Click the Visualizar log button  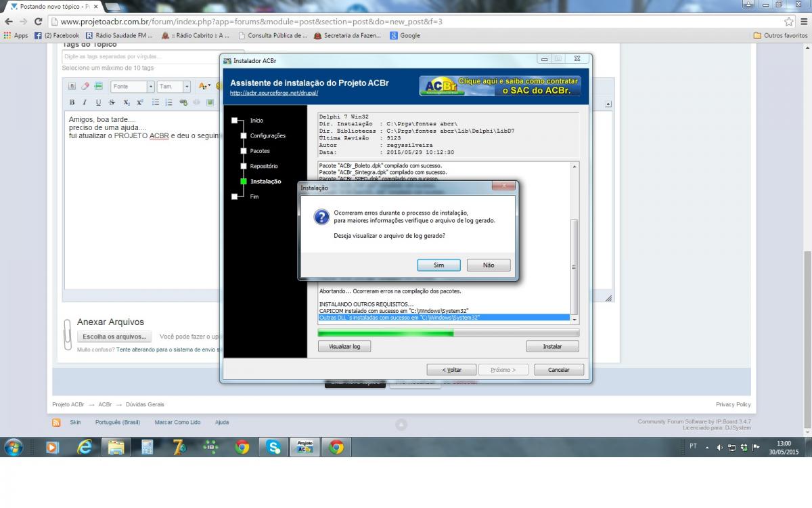[344, 346]
